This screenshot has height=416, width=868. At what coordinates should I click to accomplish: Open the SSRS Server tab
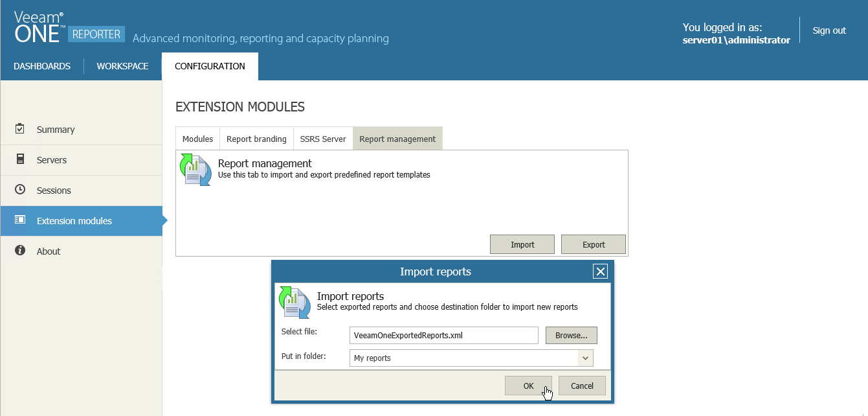pos(323,139)
